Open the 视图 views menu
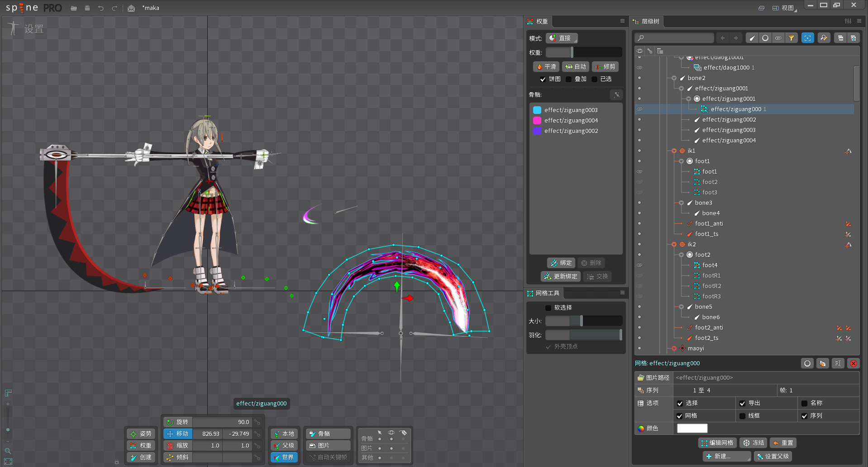The height and width of the screenshot is (467, 868). (784, 8)
